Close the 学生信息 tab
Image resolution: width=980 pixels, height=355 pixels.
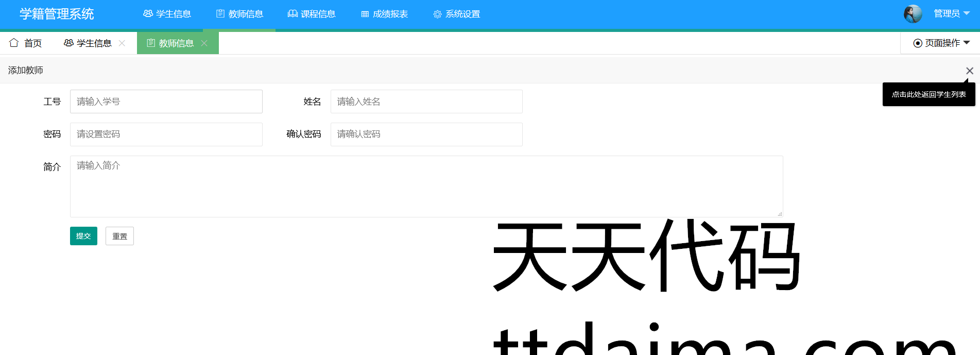[x=122, y=43]
